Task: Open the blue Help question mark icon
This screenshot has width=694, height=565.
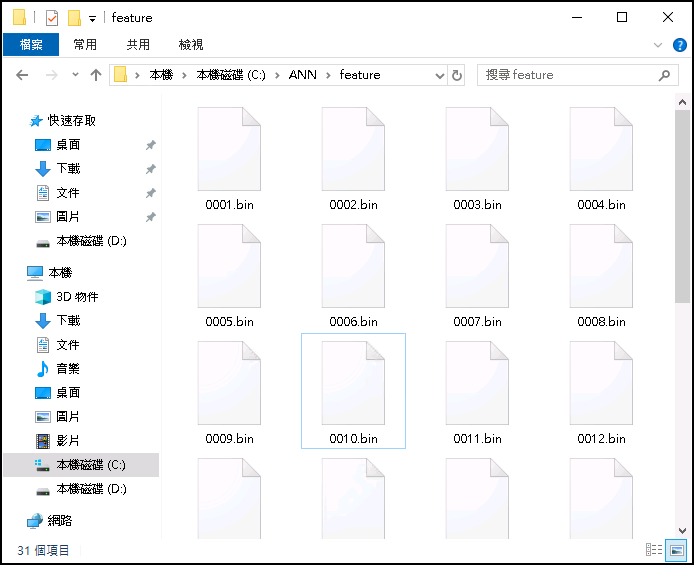Action: [x=679, y=45]
